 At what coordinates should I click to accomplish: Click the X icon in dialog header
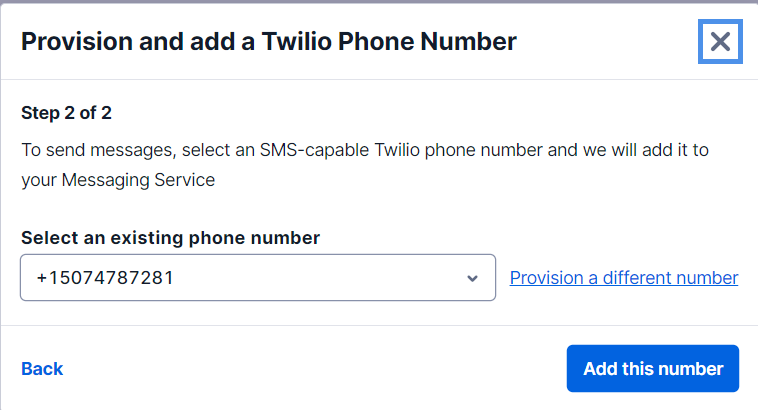point(720,41)
